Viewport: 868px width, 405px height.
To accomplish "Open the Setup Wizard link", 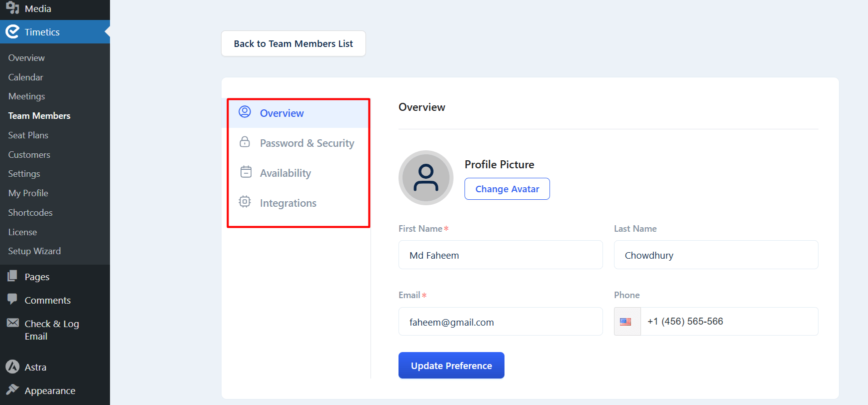I will [x=34, y=251].
